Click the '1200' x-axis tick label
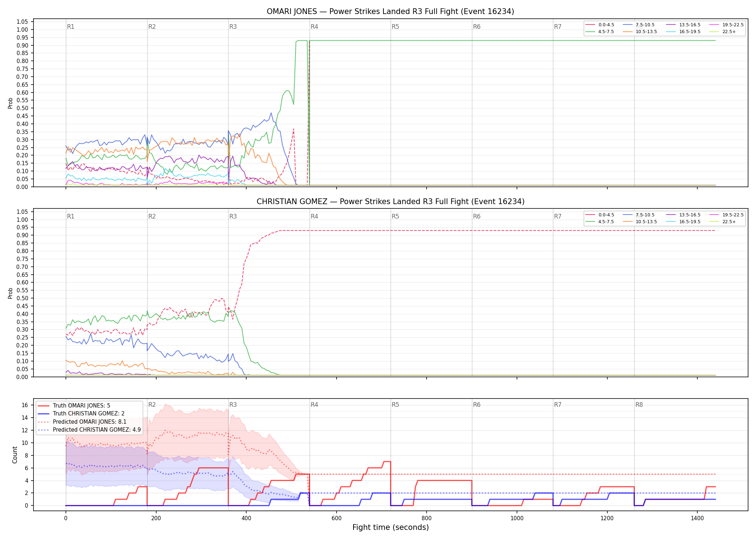This screenshot has width=756, height=540. coord(607,518)
